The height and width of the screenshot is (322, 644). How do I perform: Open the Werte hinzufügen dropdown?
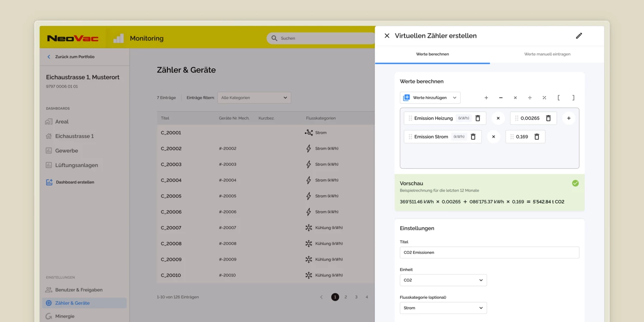coord(430,98)
